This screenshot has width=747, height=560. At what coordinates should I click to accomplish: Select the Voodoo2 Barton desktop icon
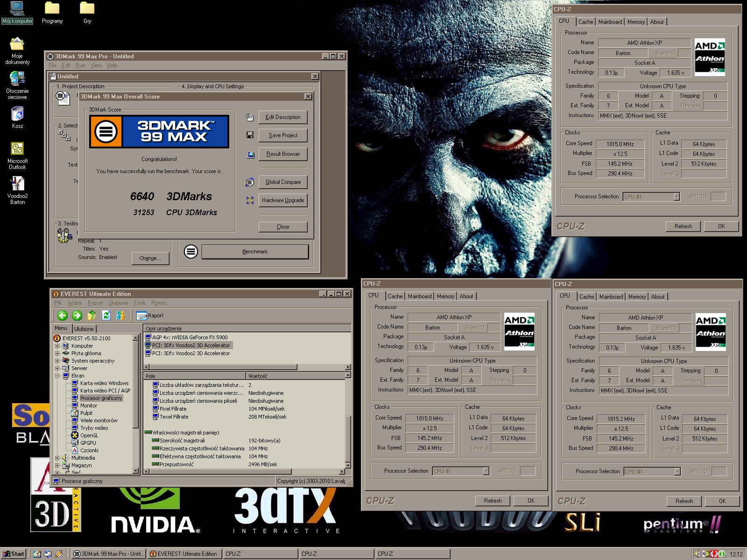coord(17,190)
